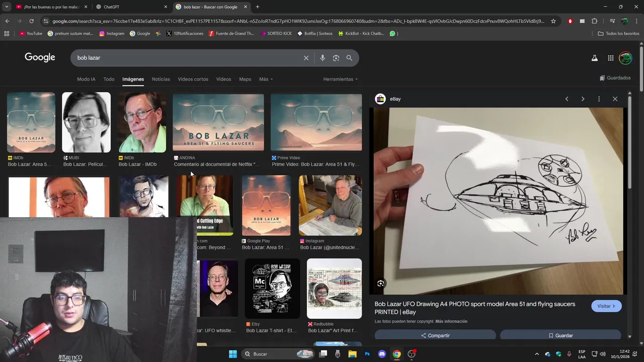
Task: Switch to the Maps tab
Action: click(x=245, y=79)
